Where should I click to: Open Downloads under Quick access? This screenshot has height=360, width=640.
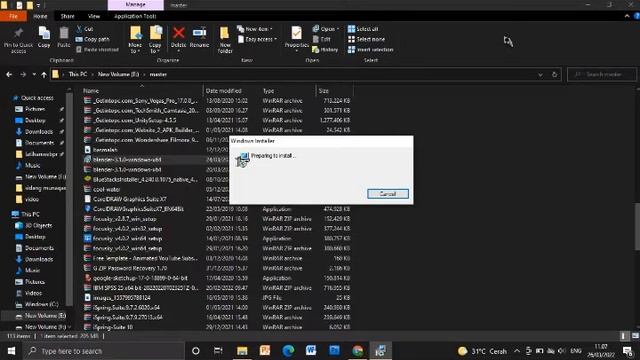(x=39, y=131)
